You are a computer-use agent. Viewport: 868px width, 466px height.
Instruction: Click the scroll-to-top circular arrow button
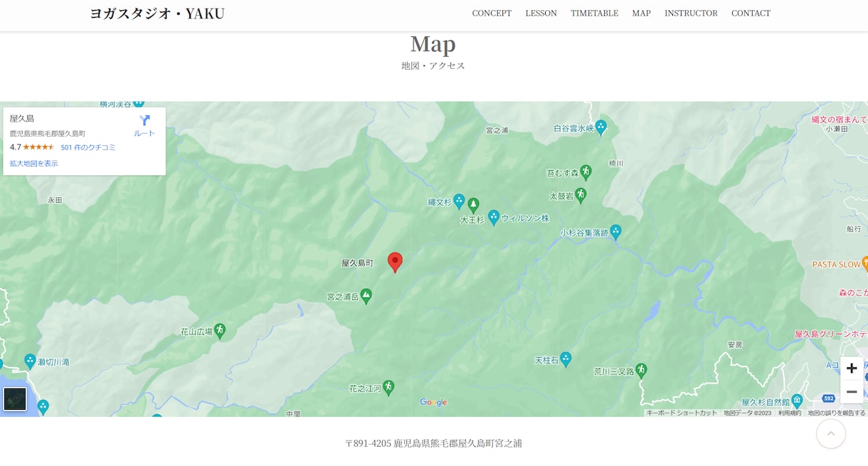point(831,433)
